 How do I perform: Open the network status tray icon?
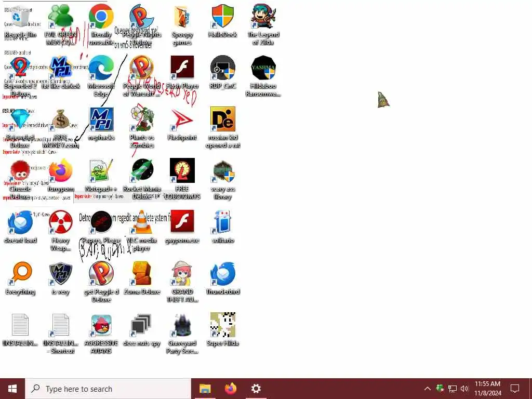coord(453,389)
